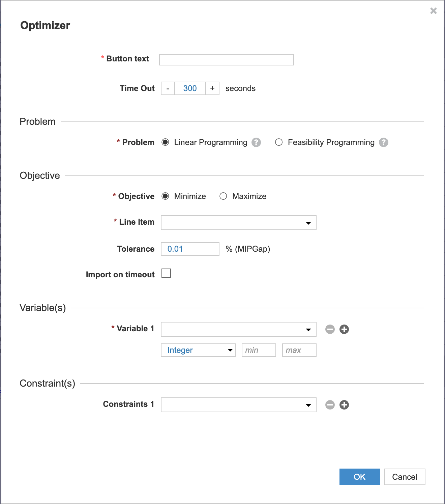The image size is (445, 504).
Task: Choose the Maximize objective radio button
Action: (223, 196)
